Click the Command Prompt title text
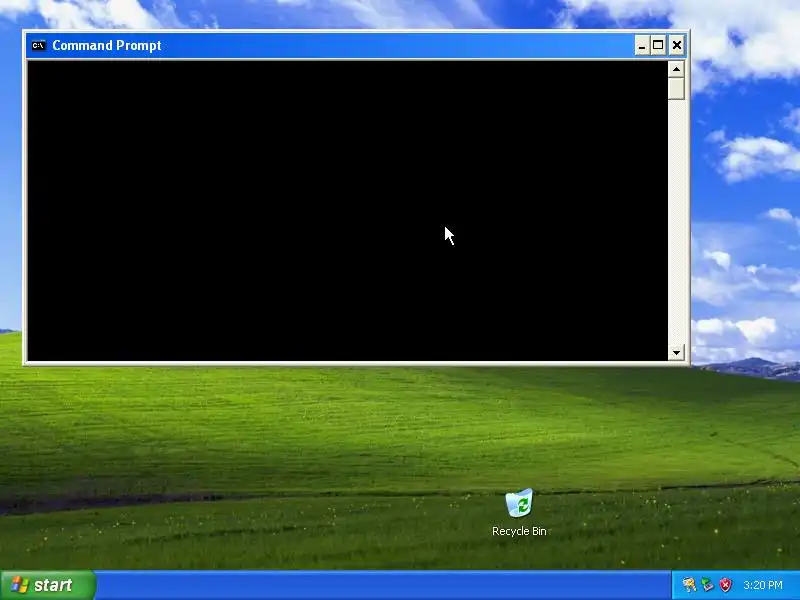This screenshot has height=600, width=800. coord(107,45)
